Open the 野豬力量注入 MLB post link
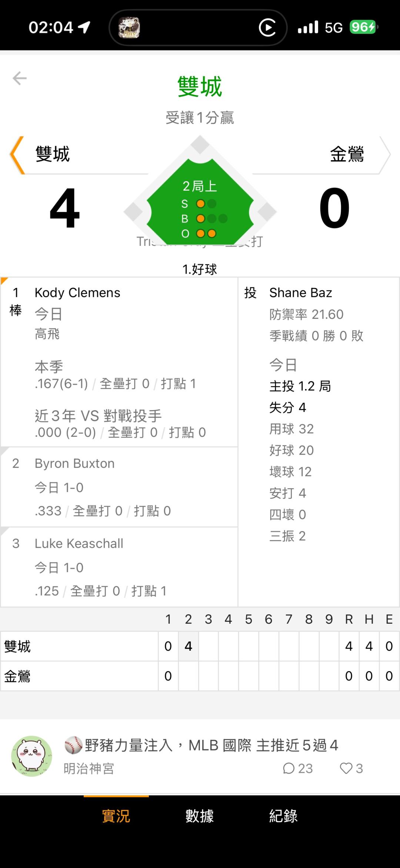400x868 pixels. pos(211,745)
